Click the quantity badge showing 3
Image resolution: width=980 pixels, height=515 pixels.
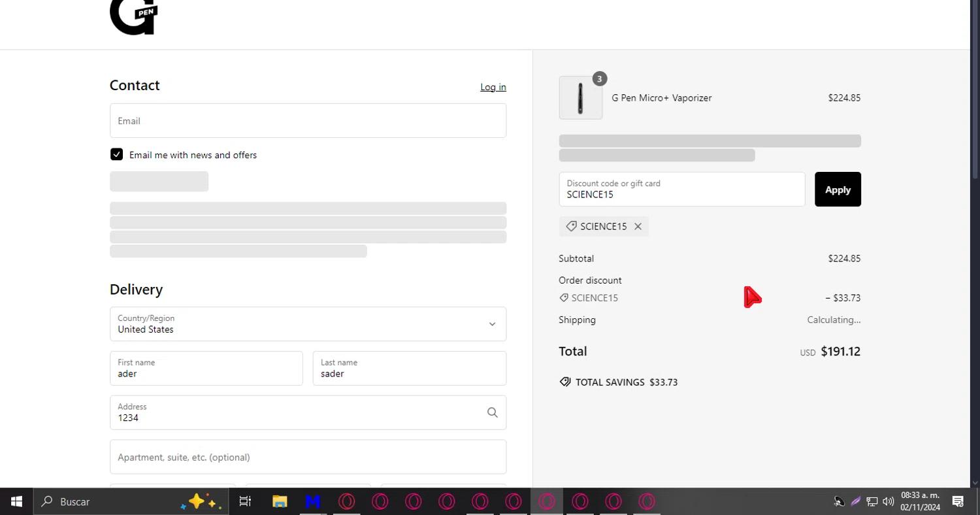pos(600,79)
